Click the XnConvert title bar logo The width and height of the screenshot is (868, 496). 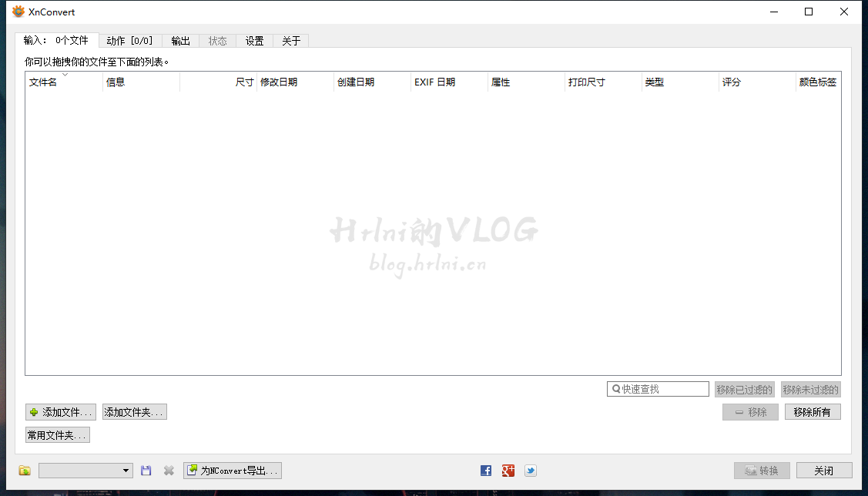coord(18,12)
